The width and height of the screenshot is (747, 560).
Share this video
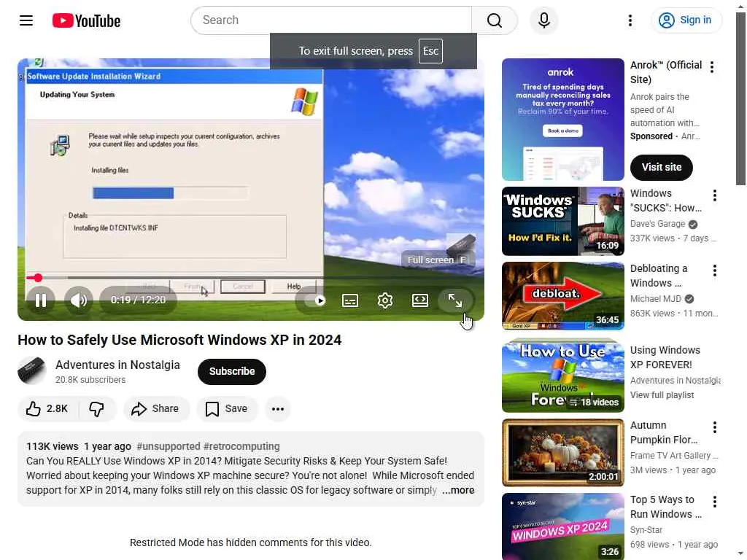156,409
